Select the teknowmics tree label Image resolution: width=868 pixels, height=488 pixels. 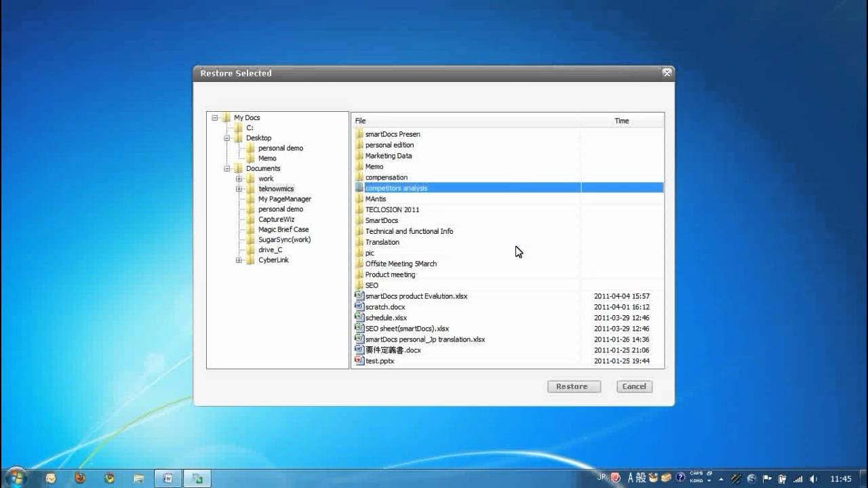[276, 188]
